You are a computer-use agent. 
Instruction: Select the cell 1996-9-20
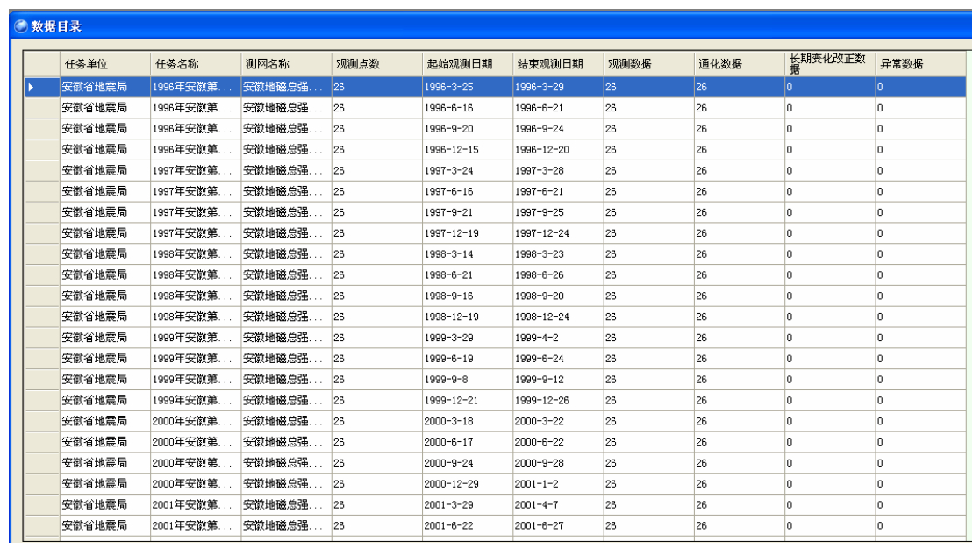click(468, 129)
